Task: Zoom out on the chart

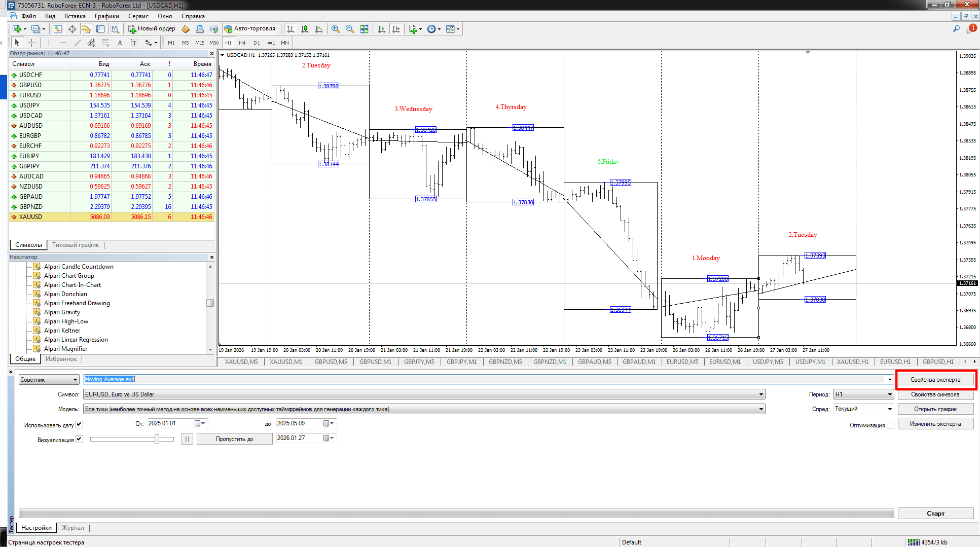Action: (350, 29)
